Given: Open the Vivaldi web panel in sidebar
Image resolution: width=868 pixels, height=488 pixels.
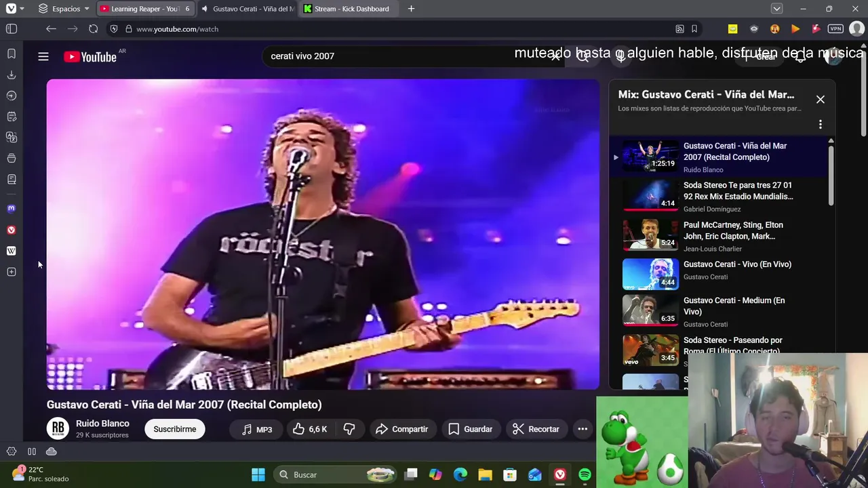Looking at the screenshot, I should click(x=11, y=230).
